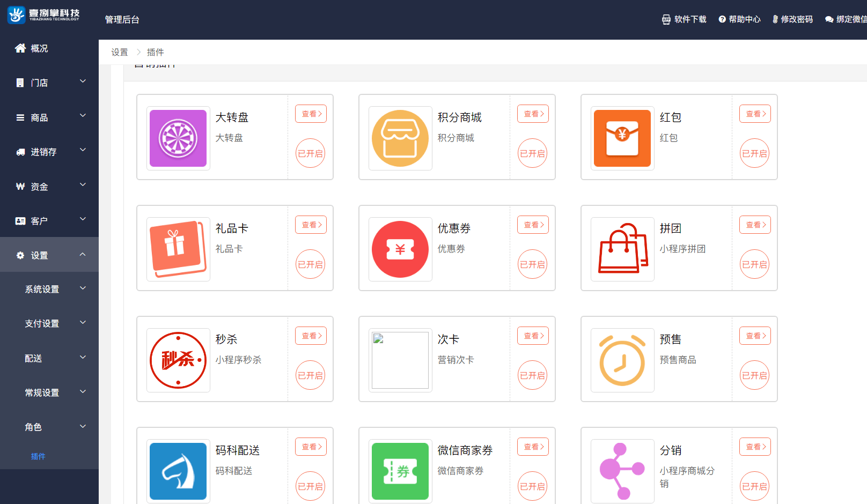This screenshot has height=504, width=867.
Task: Click the 微信商家券 green ticket icon
Action: pyautogui.click(x=400, y=471)
